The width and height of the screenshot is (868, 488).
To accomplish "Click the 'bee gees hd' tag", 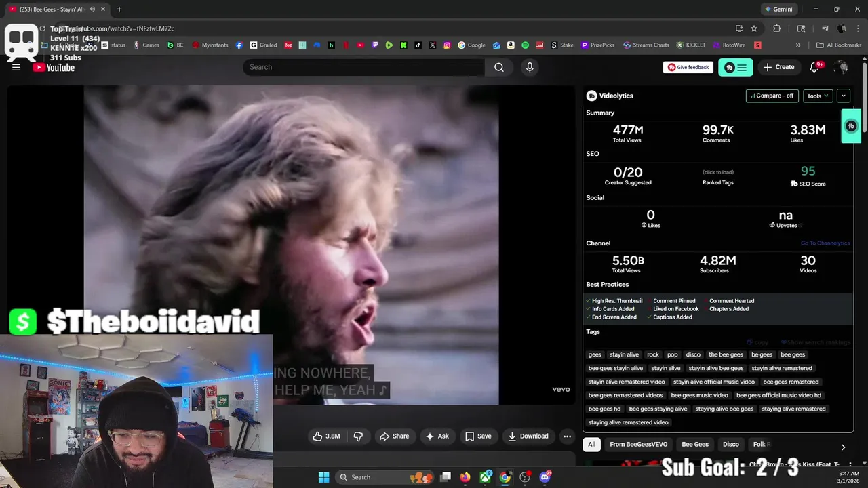I will (604, 409).
